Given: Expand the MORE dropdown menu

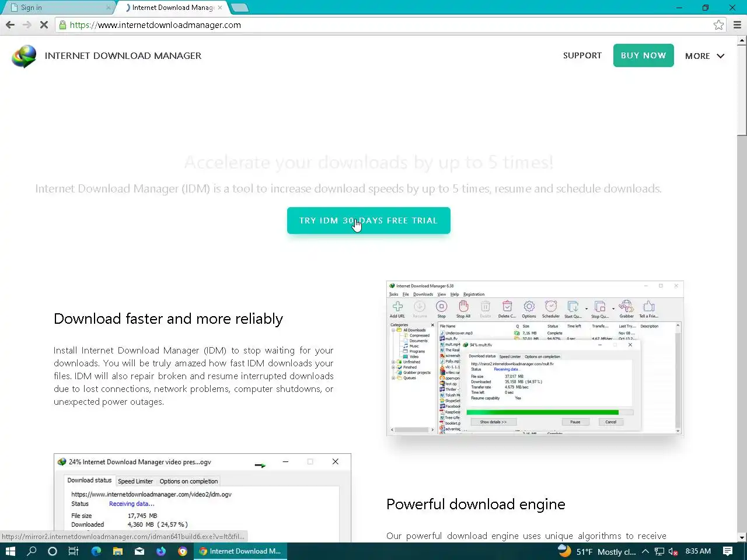Looking at the screenshot, I should point(704,56).
